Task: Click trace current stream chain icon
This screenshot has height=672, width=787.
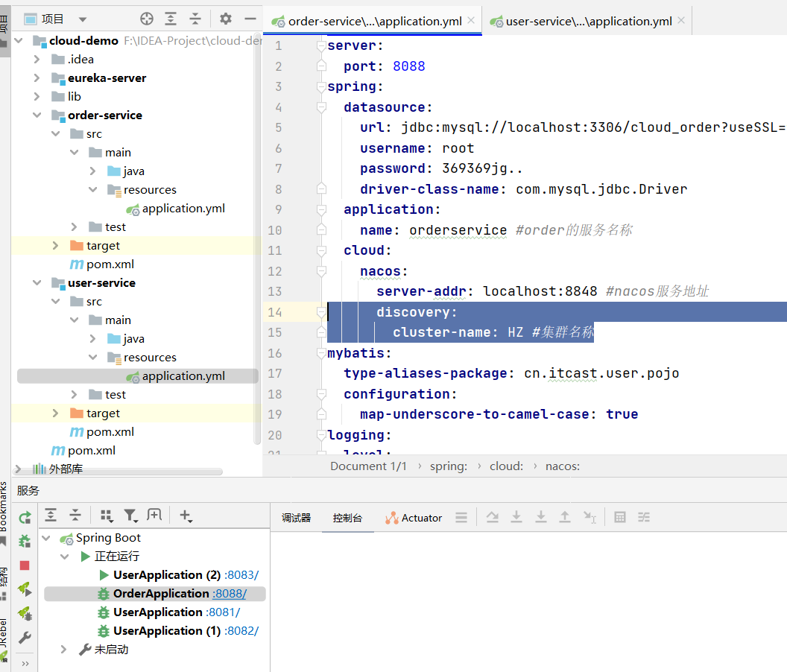Action: click(x=644, y=517)
